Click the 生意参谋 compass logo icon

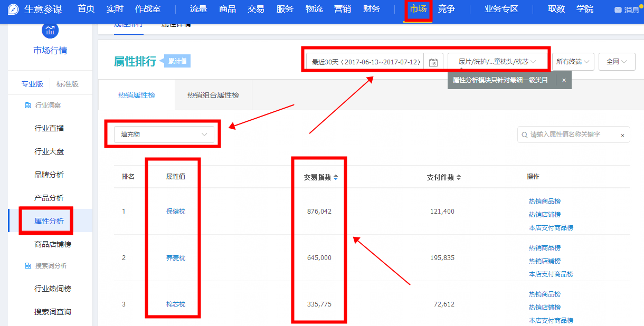tap(14, 9)
